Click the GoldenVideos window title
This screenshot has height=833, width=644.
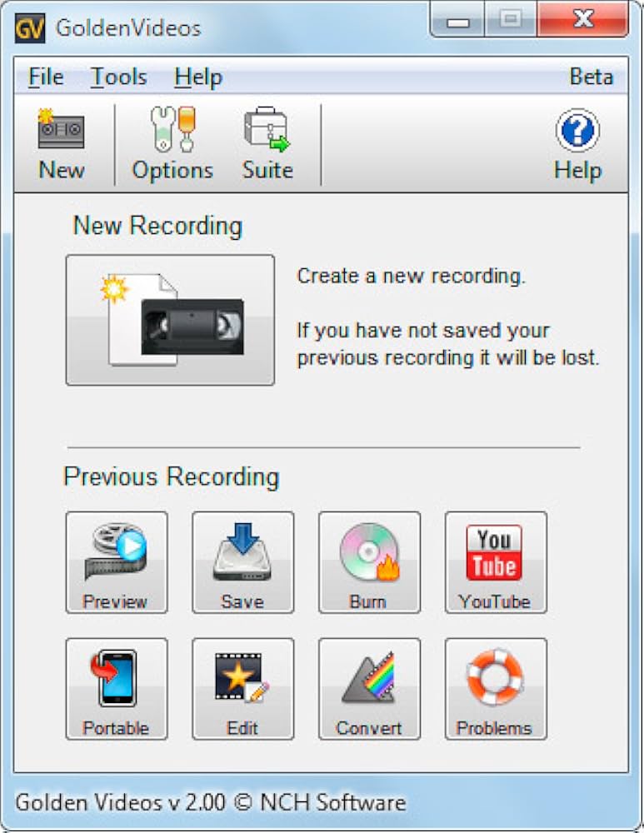coord(128,28)
